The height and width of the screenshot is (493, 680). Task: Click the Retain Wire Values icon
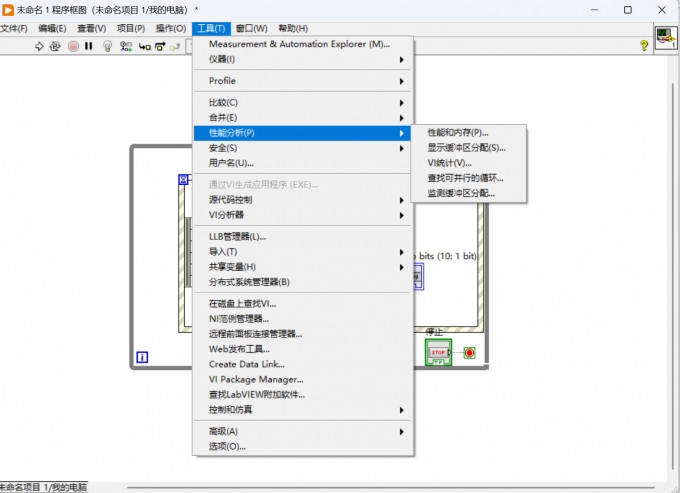pos(126,46)
